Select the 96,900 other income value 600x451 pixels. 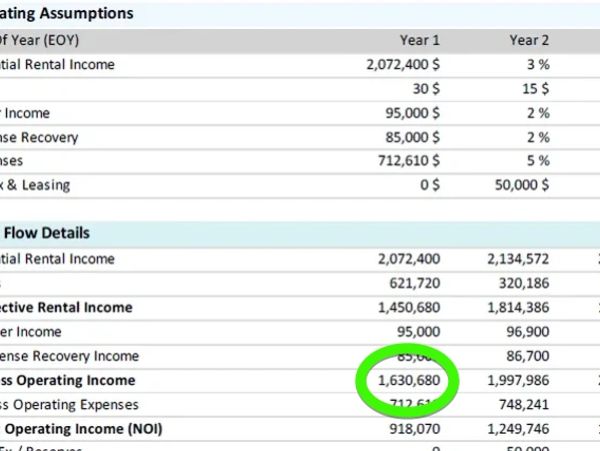pyautogui.click(x=528, y=332)
